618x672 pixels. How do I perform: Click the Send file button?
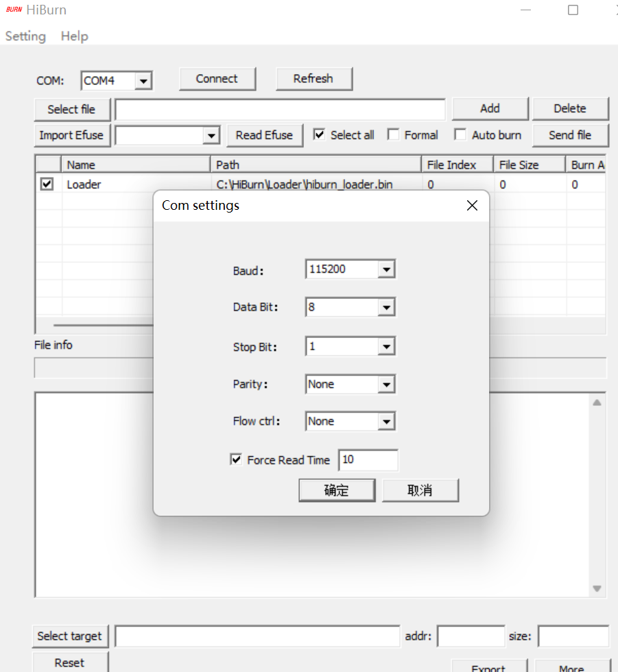tap(570, 136)
